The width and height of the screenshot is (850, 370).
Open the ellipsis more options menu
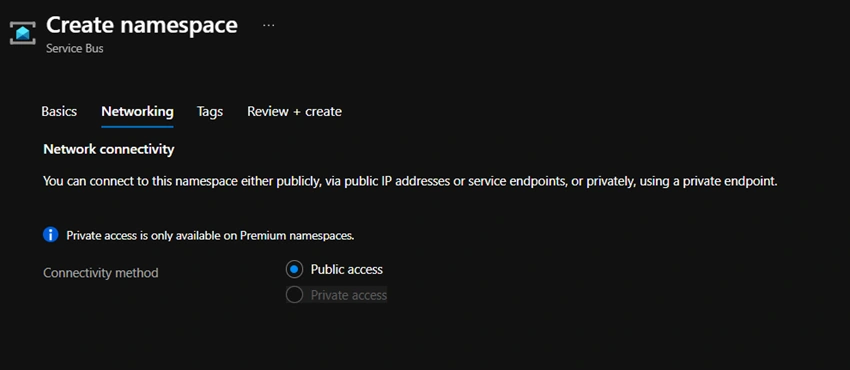[x=268, y=25]
